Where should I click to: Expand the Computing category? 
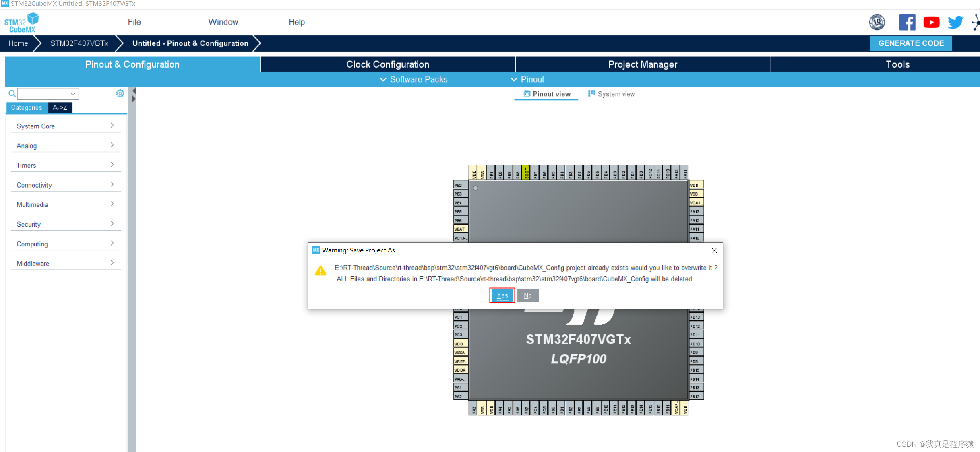(66, 244)
